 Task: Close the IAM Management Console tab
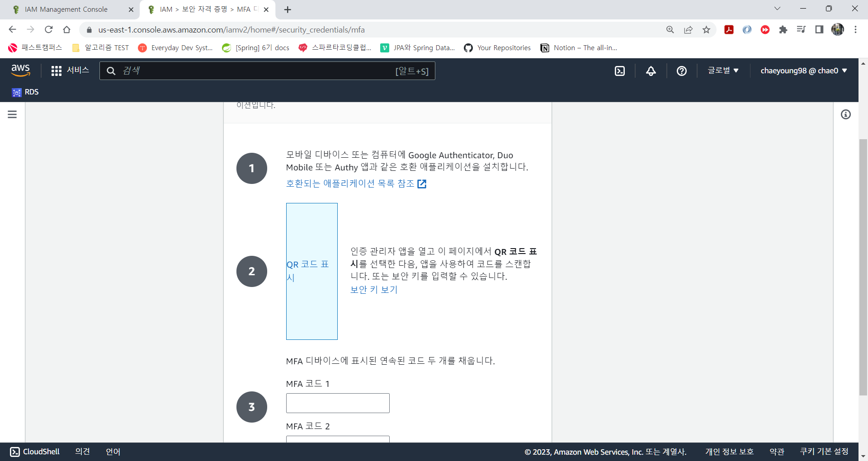(x=131, y=9)
